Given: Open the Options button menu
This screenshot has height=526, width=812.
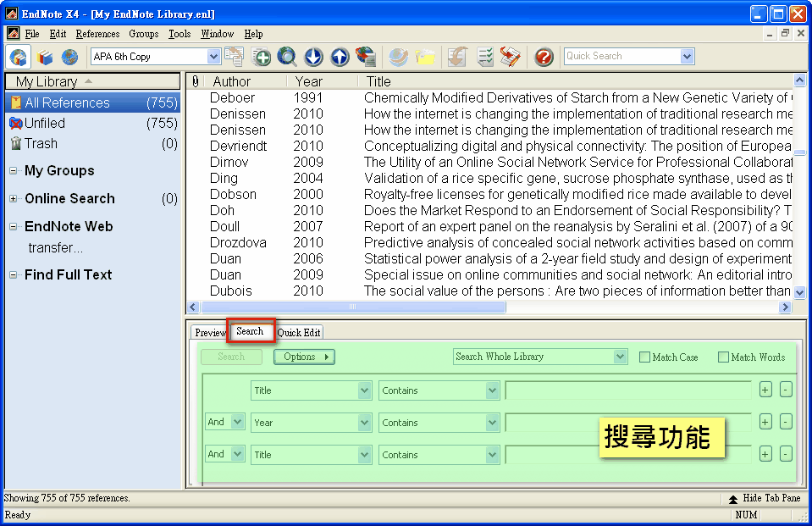Looking at the screenshot, I should 305,357.
